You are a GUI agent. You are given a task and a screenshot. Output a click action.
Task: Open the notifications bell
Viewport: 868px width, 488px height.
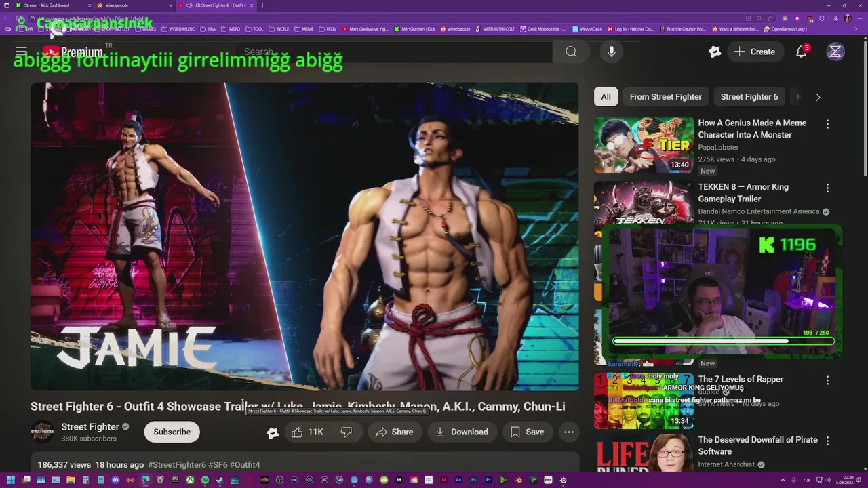801,52
